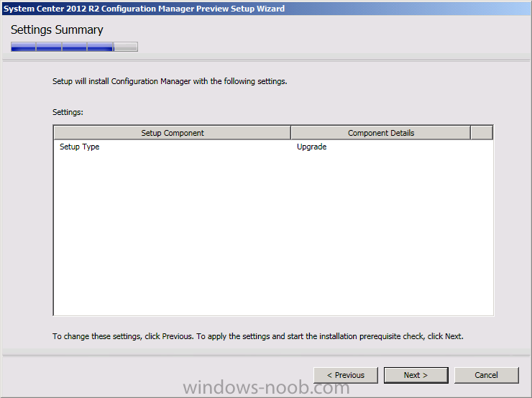Select the Setup Component column header

click(x=173, y=133)
